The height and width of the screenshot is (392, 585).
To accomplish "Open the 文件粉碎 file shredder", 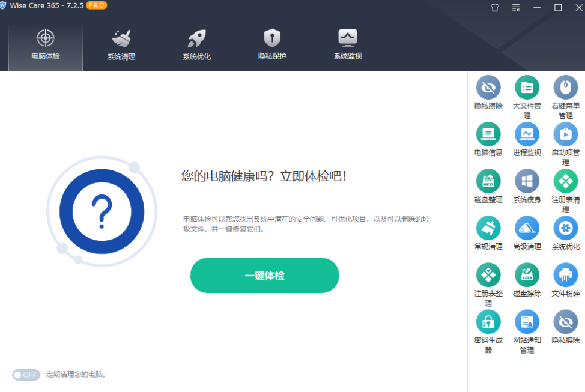I will [565, 274].
